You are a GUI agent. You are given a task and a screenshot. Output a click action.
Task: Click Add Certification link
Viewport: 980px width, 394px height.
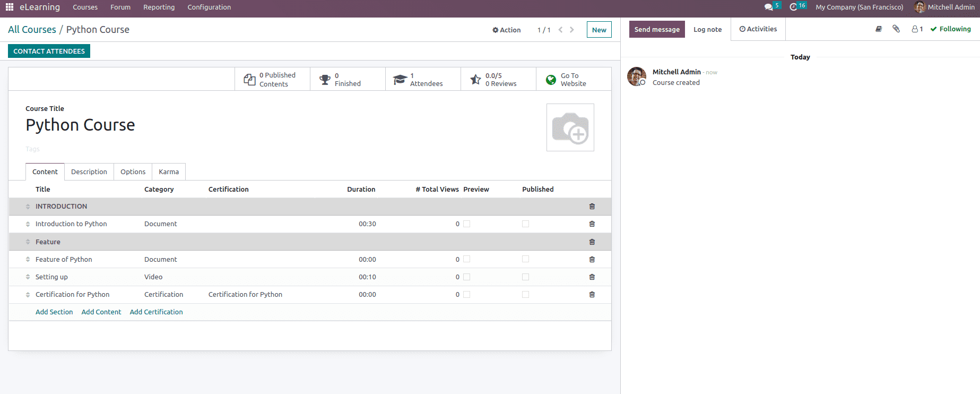pyautogui.click(x=156, y=312)
